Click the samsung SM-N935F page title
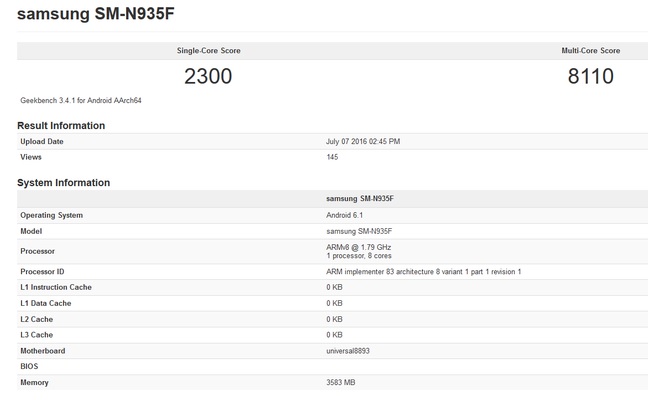Viewport: 659px width, 400px height. (95, 14)
